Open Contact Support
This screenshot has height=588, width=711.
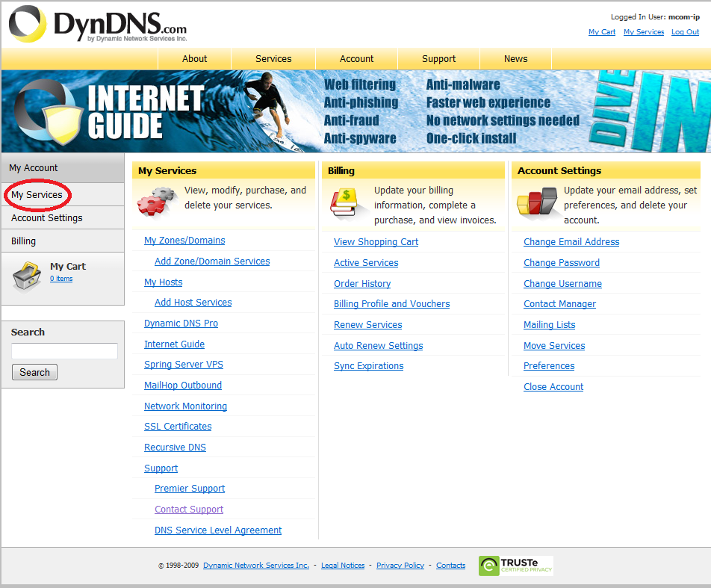tap(189, 510)
